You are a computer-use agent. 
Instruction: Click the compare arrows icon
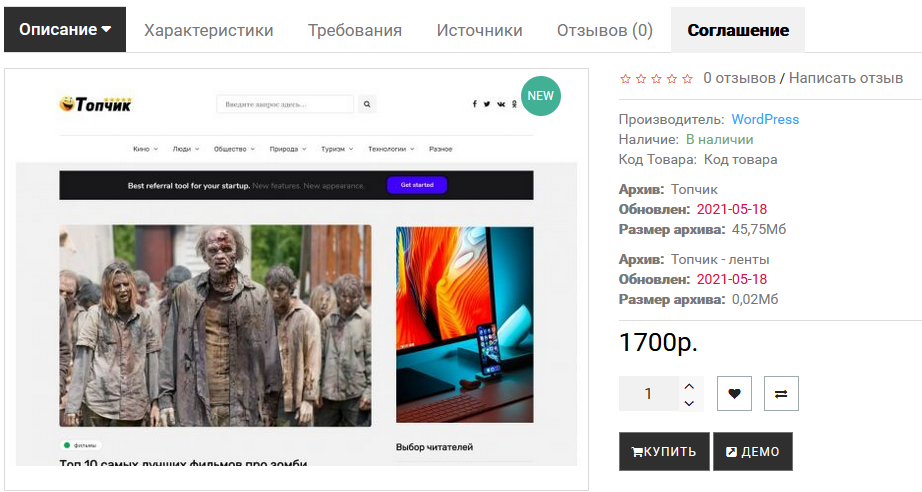(x=781, y=393)
